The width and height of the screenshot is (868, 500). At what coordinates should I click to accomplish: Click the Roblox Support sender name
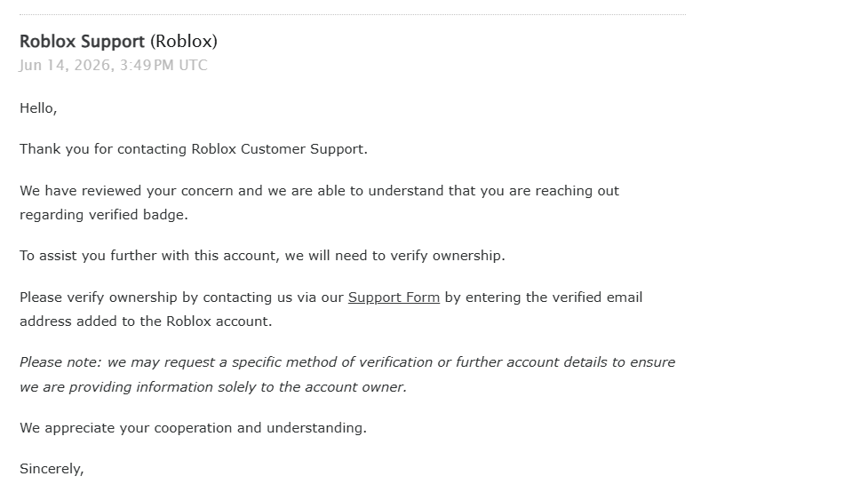tap(82, 42)
